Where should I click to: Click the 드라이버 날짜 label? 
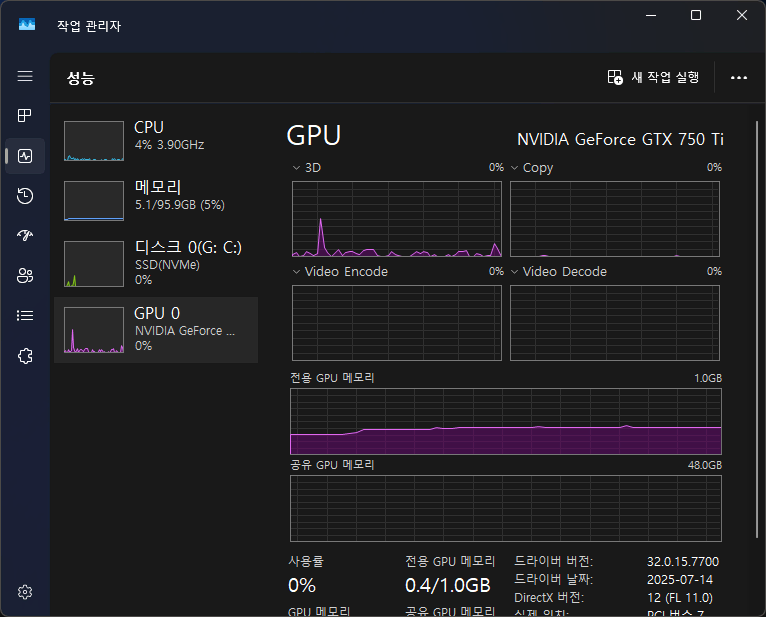pyautogui.click(x=553, y=580)
